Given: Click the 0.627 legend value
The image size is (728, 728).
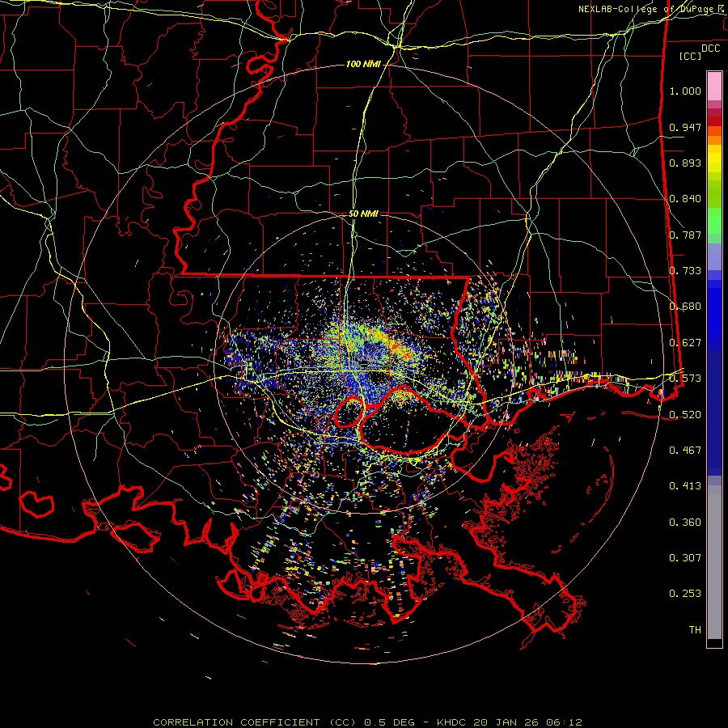Looking at the screenshot, I should pyautogui.click(x=685, y=343).
